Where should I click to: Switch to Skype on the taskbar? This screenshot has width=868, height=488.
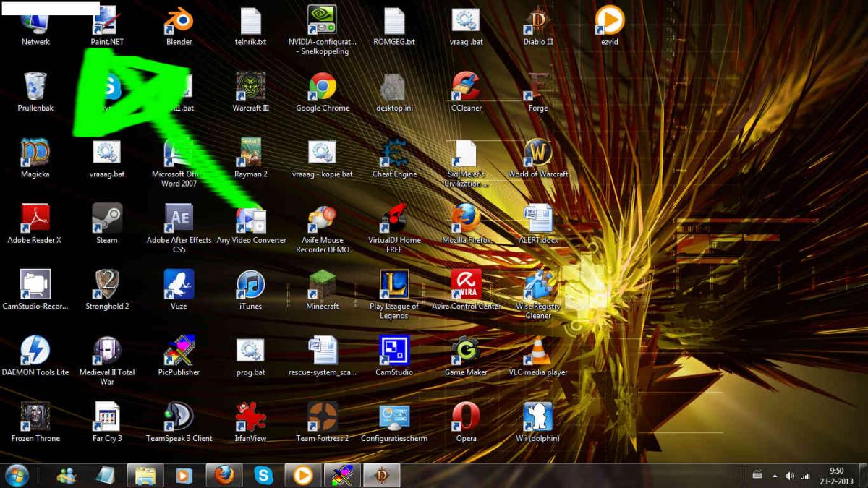tap(263, 476)
